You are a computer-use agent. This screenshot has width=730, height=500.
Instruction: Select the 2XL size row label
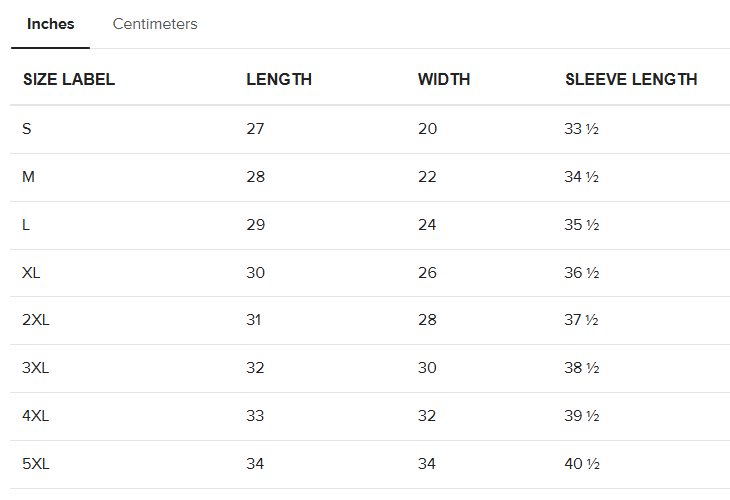pos(35,320)
